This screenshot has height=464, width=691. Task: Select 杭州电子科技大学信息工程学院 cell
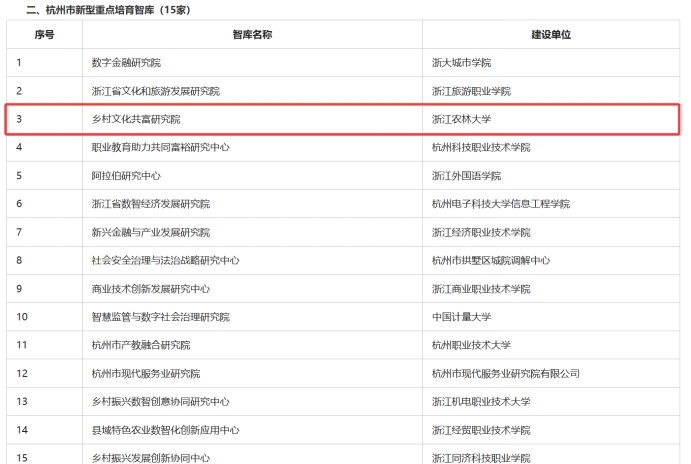pos(500,204)
